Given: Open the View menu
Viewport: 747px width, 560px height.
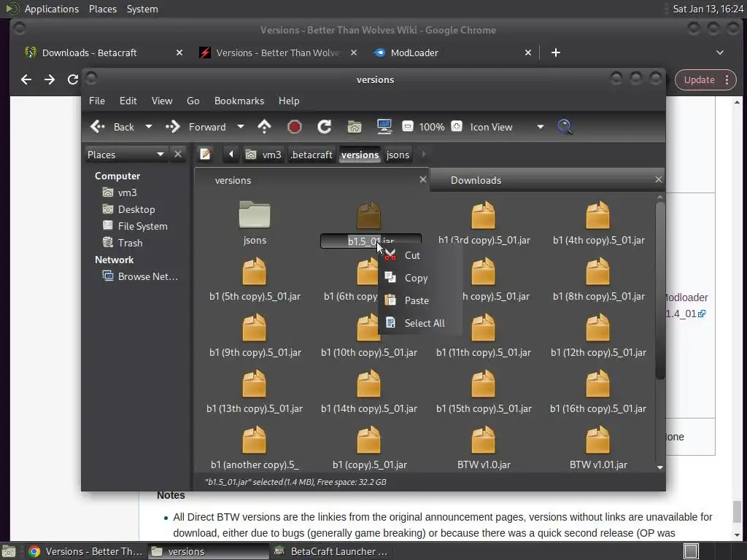Looking at the screenshot, I should (x=162, y=101).
